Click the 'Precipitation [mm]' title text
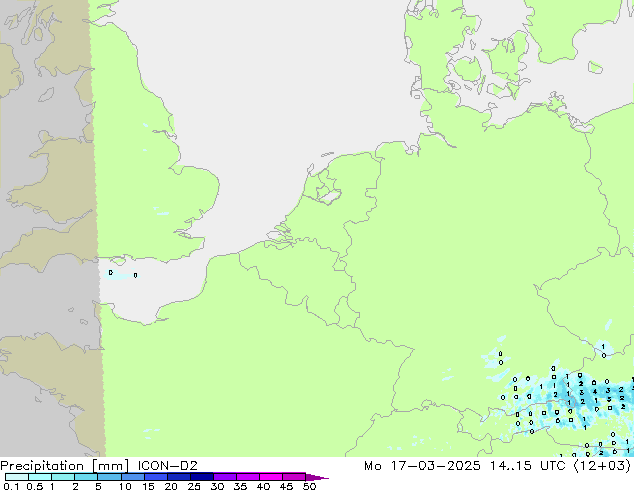Viewport: 634px width, 490px height. tap(65, 466)
